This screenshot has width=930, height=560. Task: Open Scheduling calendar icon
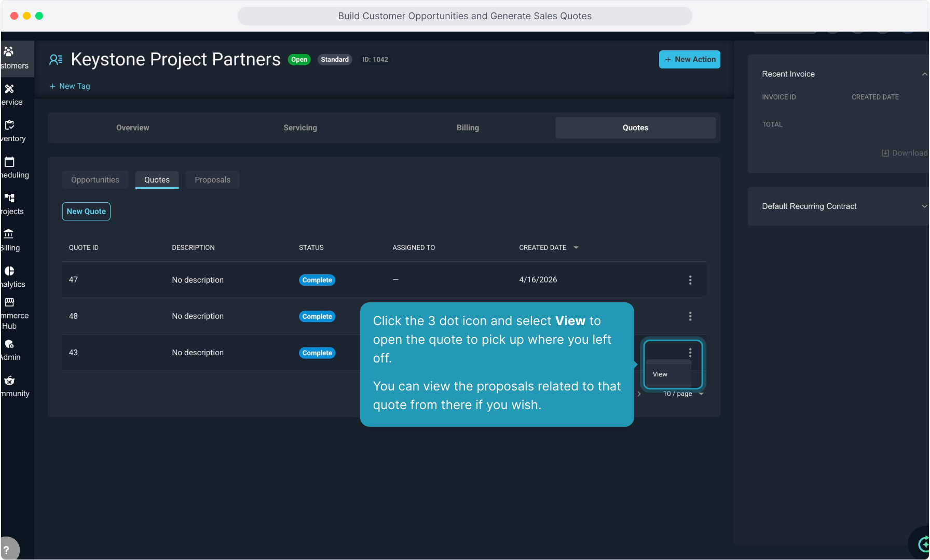(9, 162)
